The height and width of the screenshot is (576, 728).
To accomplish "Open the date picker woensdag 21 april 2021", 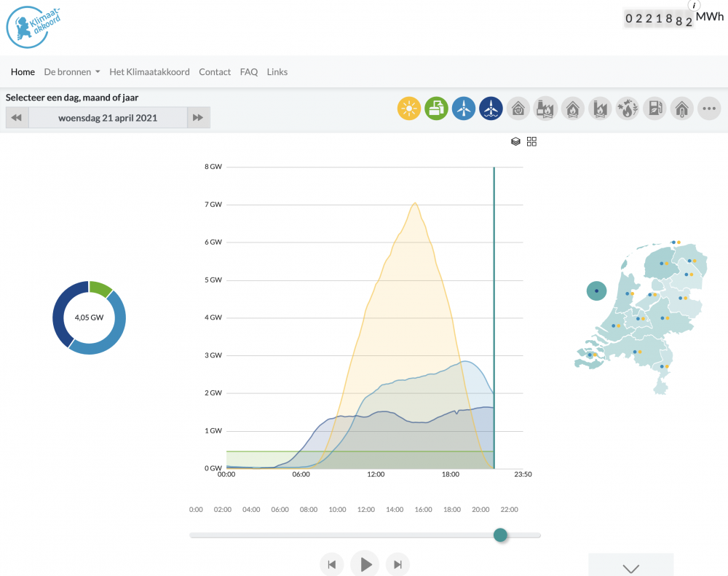I will coord(108,118).
